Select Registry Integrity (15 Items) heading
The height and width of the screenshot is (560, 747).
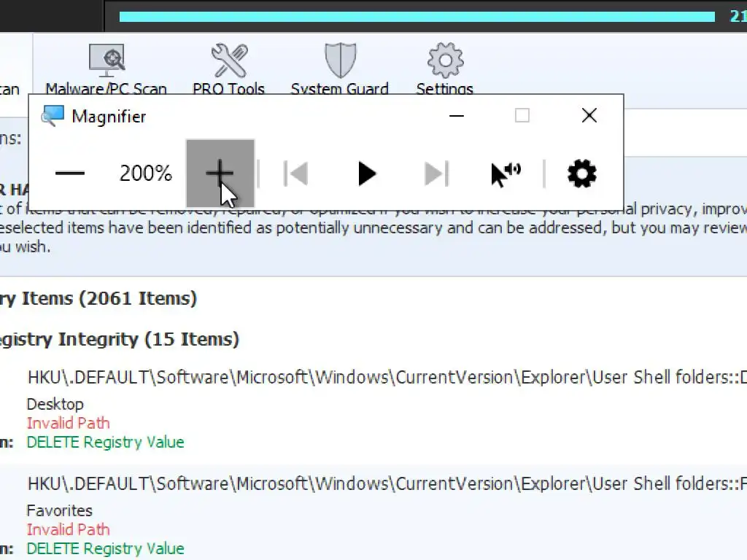tap(120, 340)
